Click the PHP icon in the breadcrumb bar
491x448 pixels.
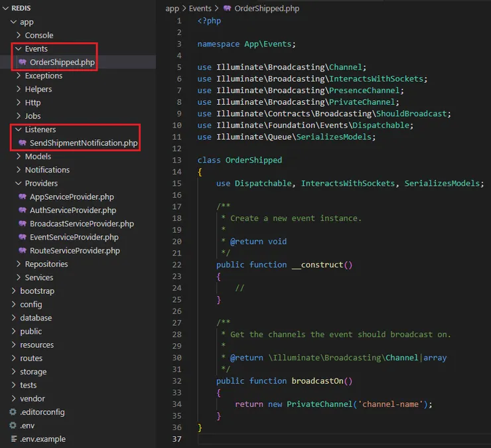coord(228,9)
